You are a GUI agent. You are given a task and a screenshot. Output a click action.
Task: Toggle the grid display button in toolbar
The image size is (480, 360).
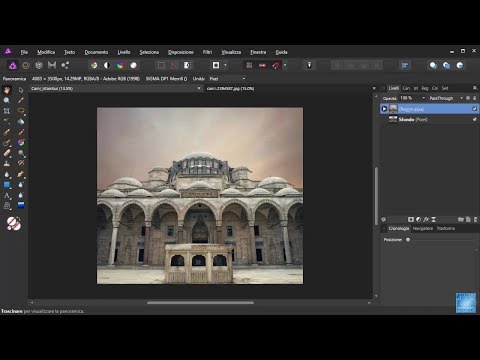tap(249, 65)
